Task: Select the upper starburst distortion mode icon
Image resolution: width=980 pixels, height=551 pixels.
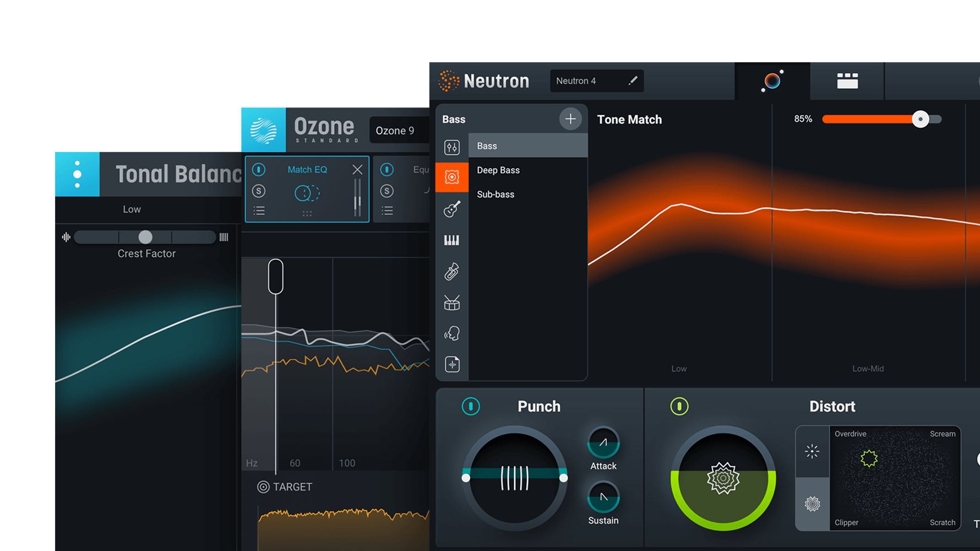Action: pos(812,452)
